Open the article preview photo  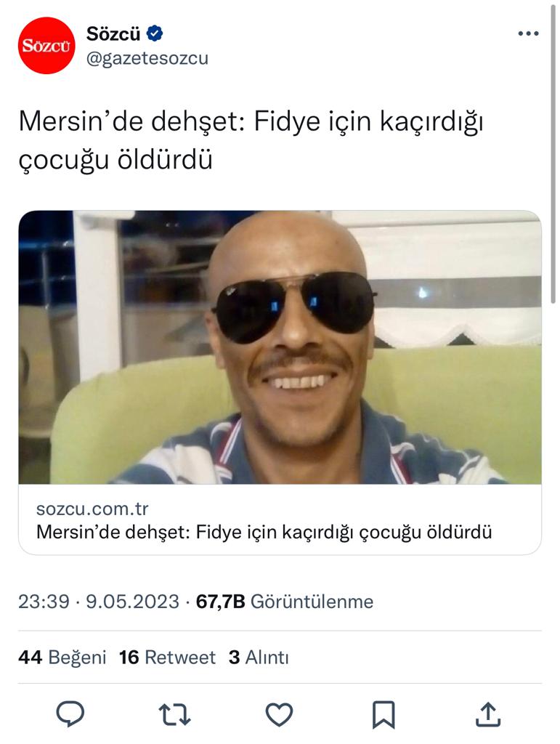(x=280, y=347)
